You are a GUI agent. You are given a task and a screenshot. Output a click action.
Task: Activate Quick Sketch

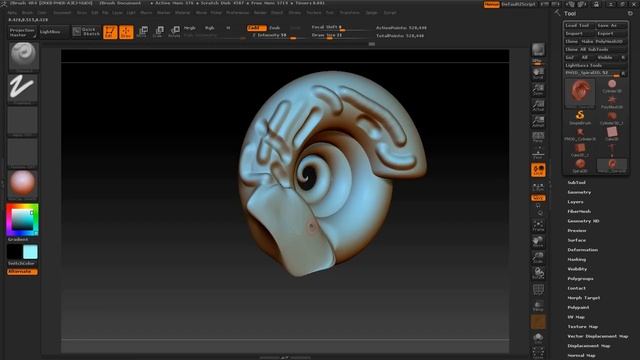click(x=87, y=32)
